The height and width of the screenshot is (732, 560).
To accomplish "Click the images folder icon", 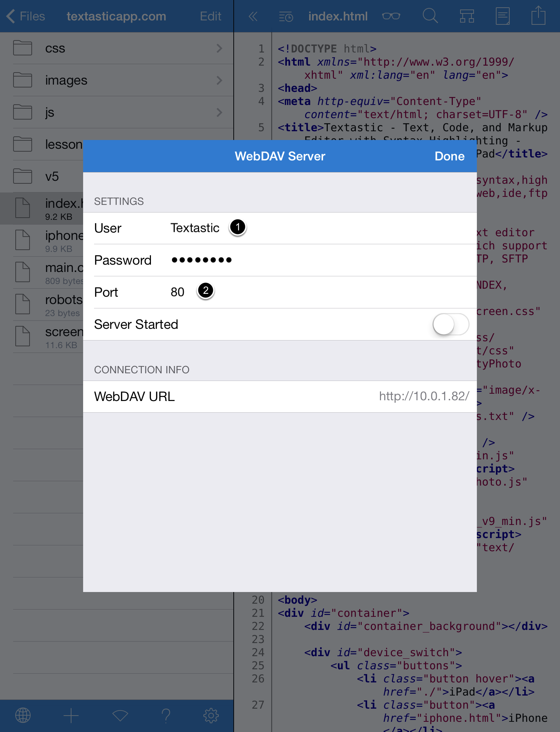I will point(23,80).
